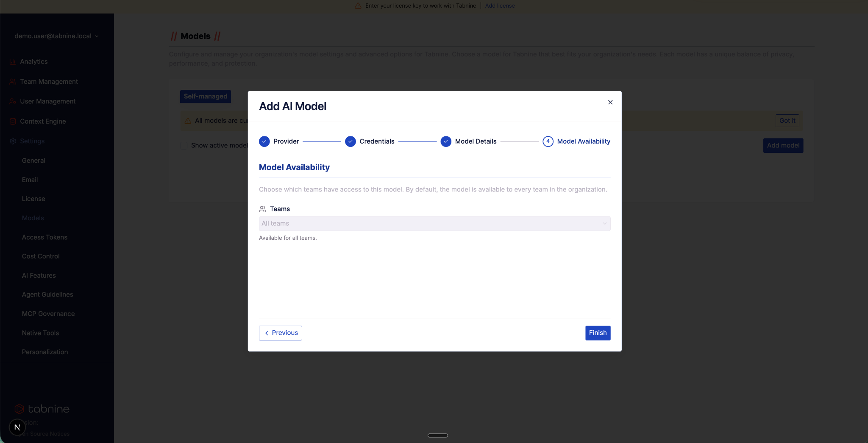This screenshot has width=868, height=443.
Task: Select the Self-managed tab
Action: tap(206, 97)
